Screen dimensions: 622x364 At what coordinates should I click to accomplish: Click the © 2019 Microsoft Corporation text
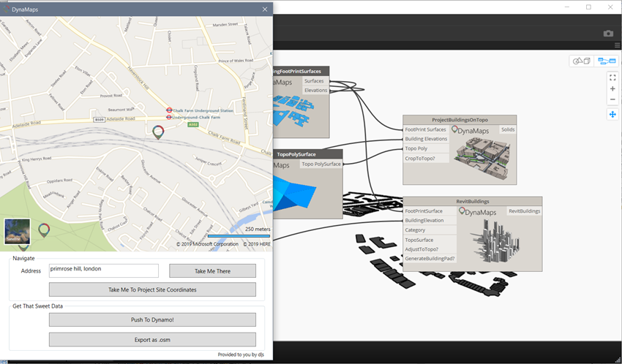pyautogui.click(x=208, y=244)
